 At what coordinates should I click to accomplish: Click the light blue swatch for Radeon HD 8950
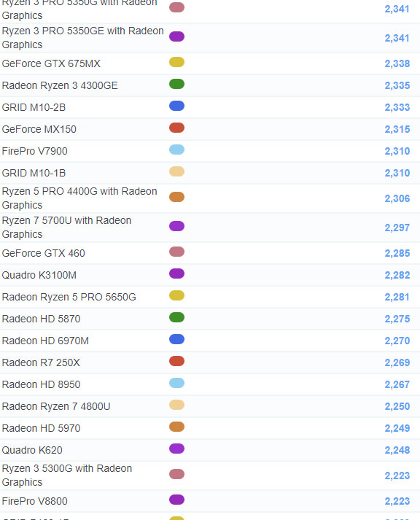coord(176,383)
